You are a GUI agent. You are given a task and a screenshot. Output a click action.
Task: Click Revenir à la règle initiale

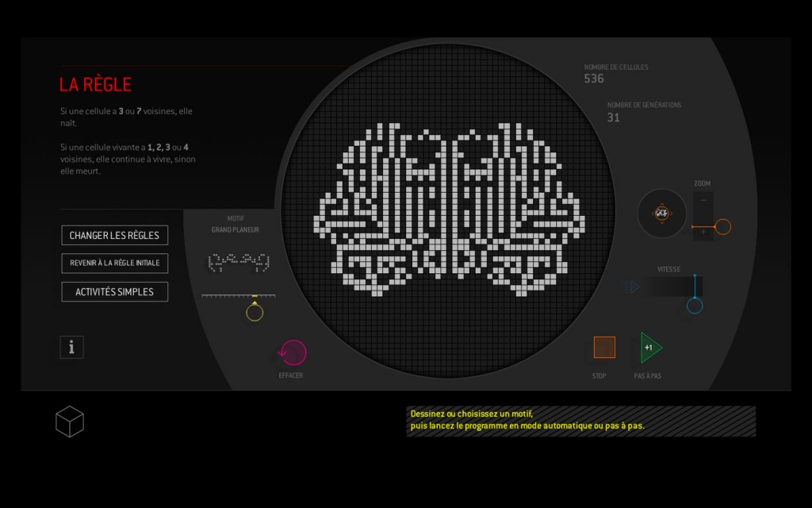pyautogui.click(x=114, y=263)
